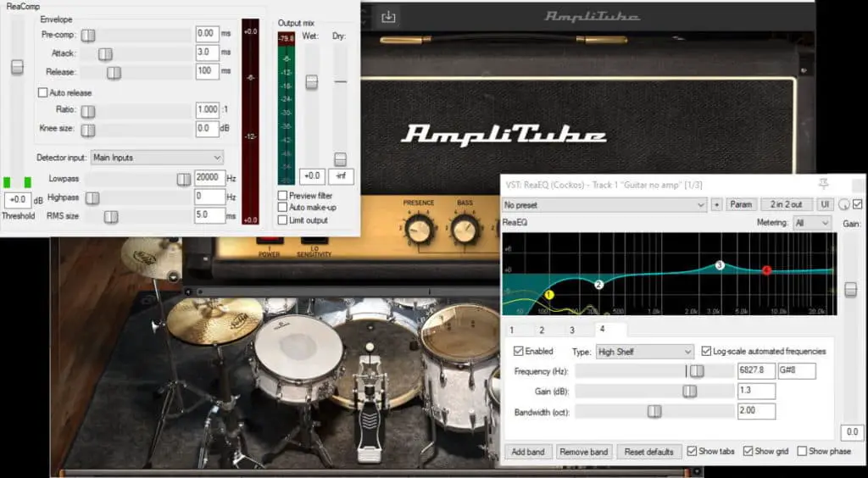868x478 pixels.
Task: Enable Preview filter checkbox
Action: (x=282, y=195)
